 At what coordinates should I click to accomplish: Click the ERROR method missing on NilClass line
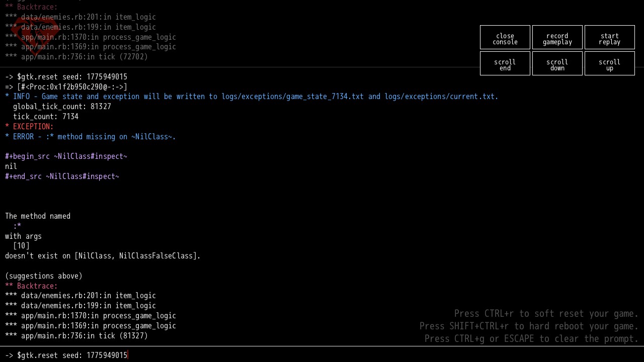(91, 137)
